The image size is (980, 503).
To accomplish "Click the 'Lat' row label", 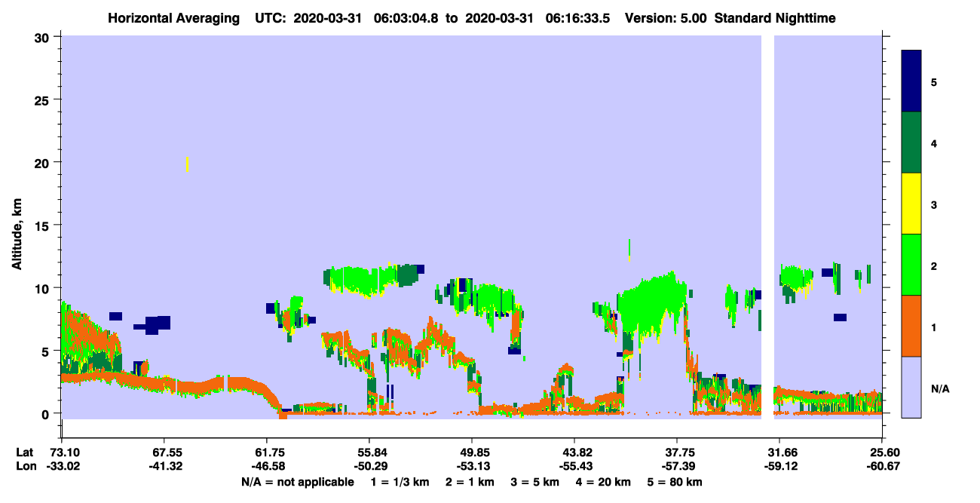I will (24, 452).
